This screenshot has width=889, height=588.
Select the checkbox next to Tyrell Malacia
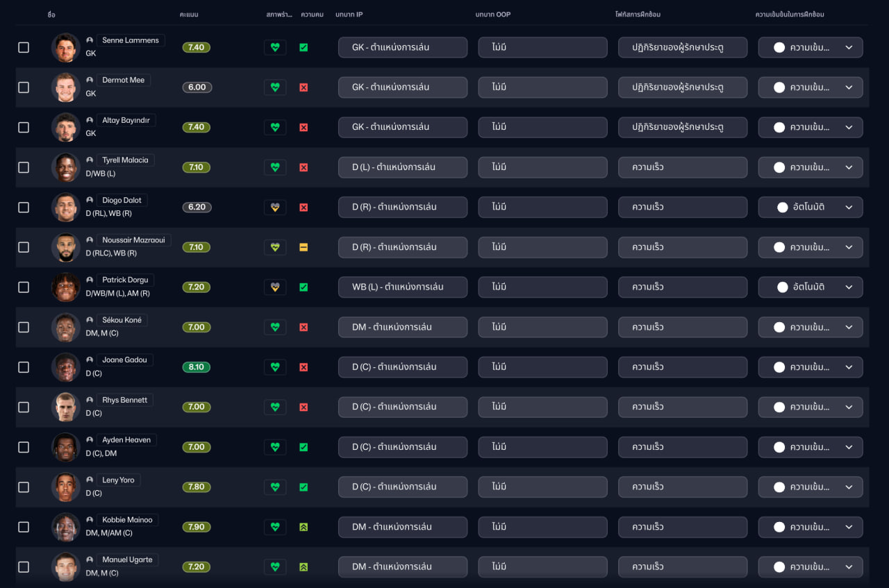pos(24,167)
